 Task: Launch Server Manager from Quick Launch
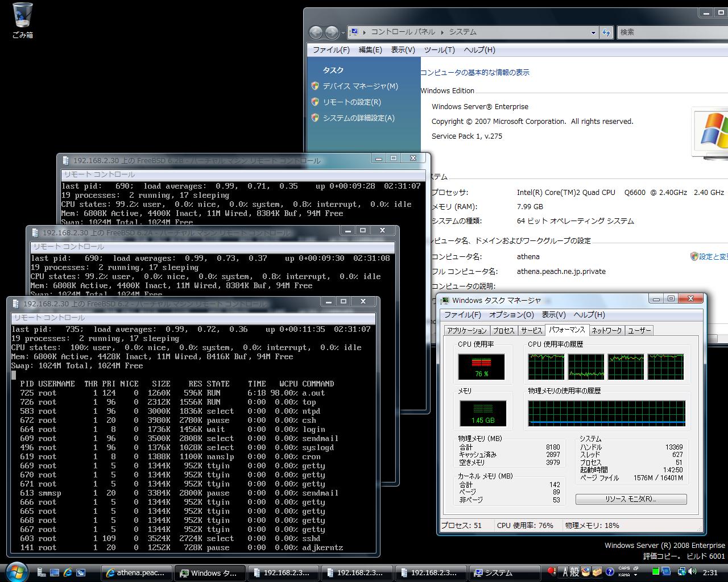(42, 573)
